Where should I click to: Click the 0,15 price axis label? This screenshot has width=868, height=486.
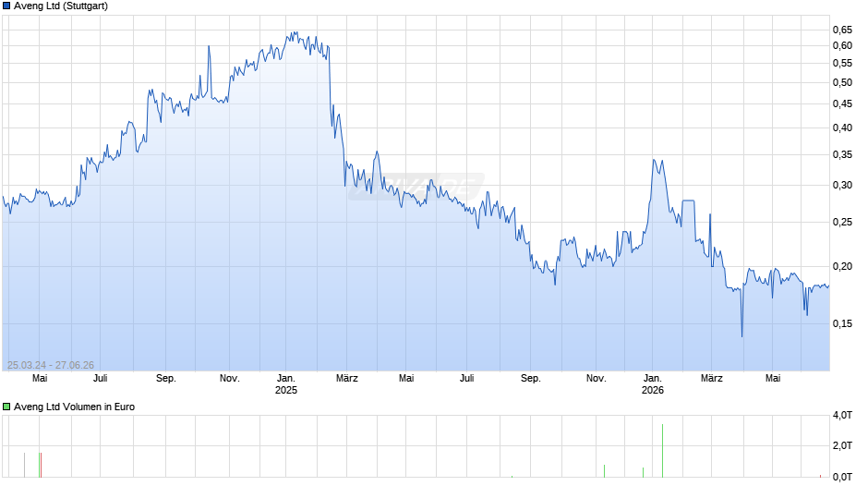pos(842,323)
